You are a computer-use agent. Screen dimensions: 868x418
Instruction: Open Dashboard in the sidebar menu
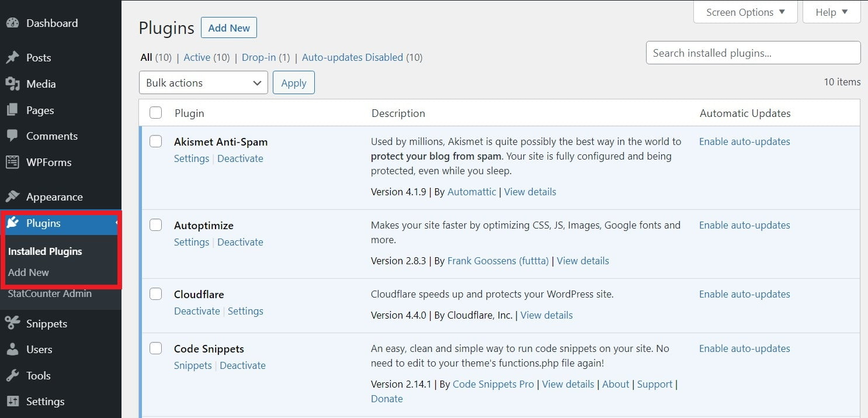52,23
